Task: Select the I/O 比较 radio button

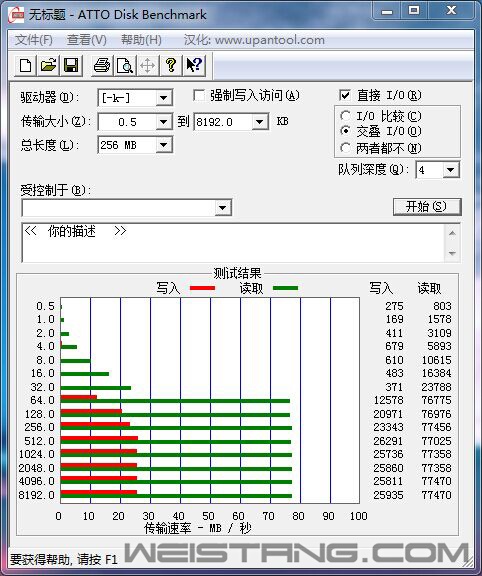Action: (345, 116)
